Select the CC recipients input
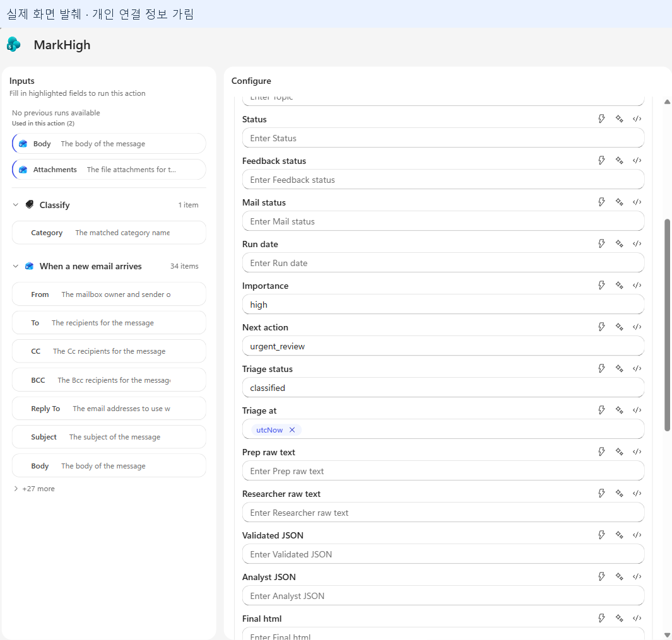Viewport: 672px width, 640px height. [109, 351]
